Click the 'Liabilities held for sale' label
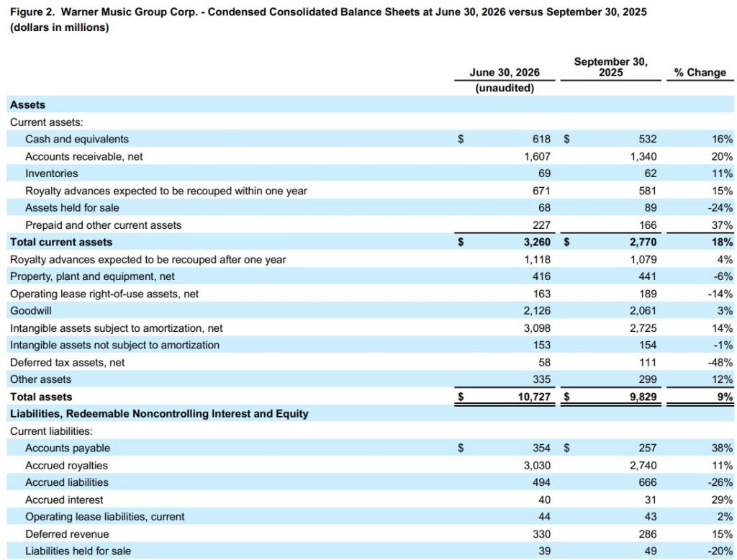 tap(78, 551)
